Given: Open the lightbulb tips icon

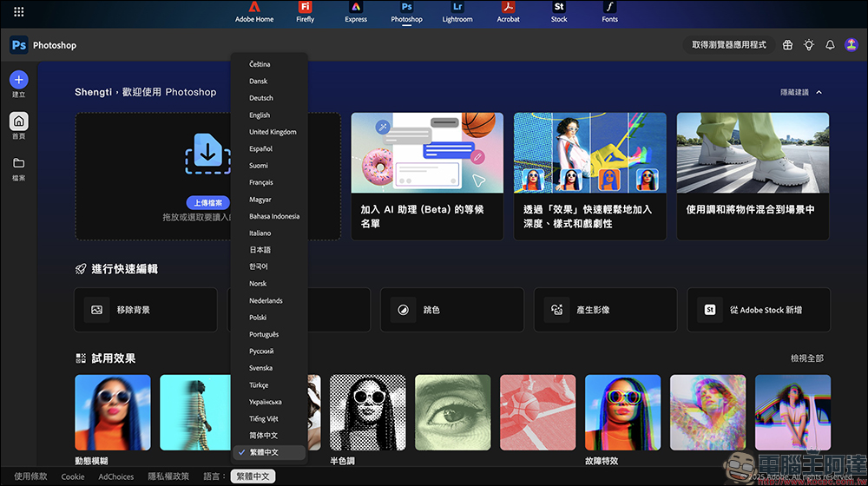Looking at the screenshot, I should point(809,45).
